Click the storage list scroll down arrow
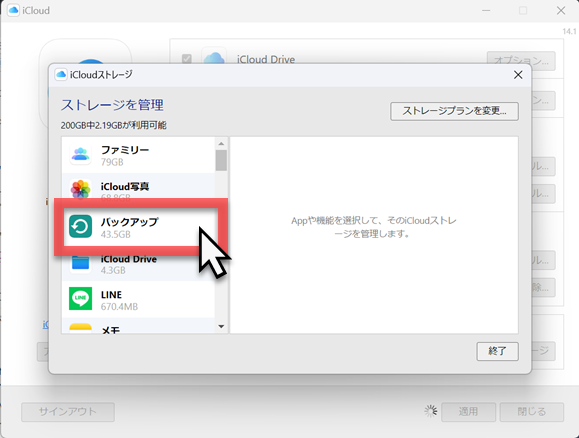This screenshot has width=579, height=438. click(221, 326)
